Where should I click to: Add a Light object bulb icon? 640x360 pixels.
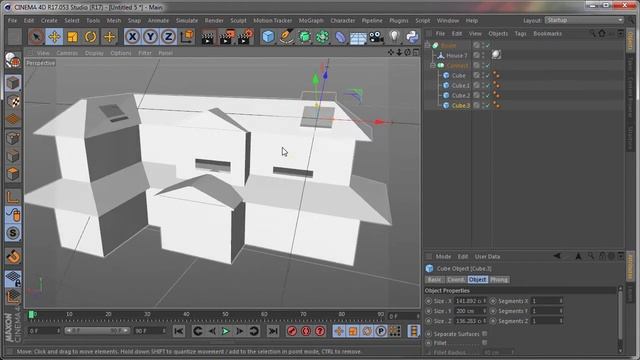[394, 37]
